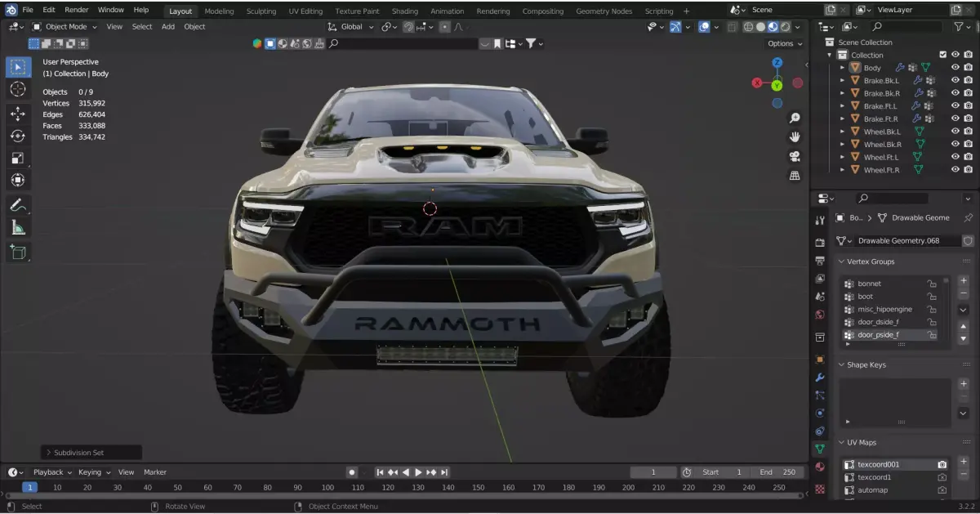Add a new vertex group with plus
This screenshot has height=514, width=980.
(964, 281)
